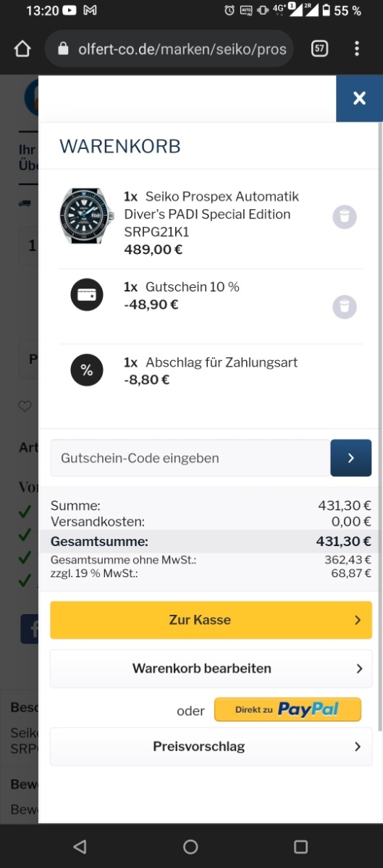Proceed with Zur Kasse button
The width and height of the screenshot is (383, 868).
coord(211,620)
